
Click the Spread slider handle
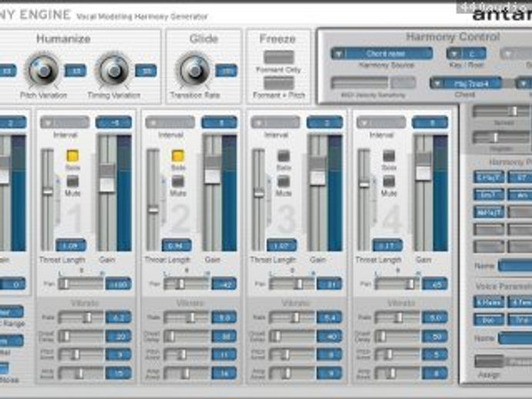[515, 111]
